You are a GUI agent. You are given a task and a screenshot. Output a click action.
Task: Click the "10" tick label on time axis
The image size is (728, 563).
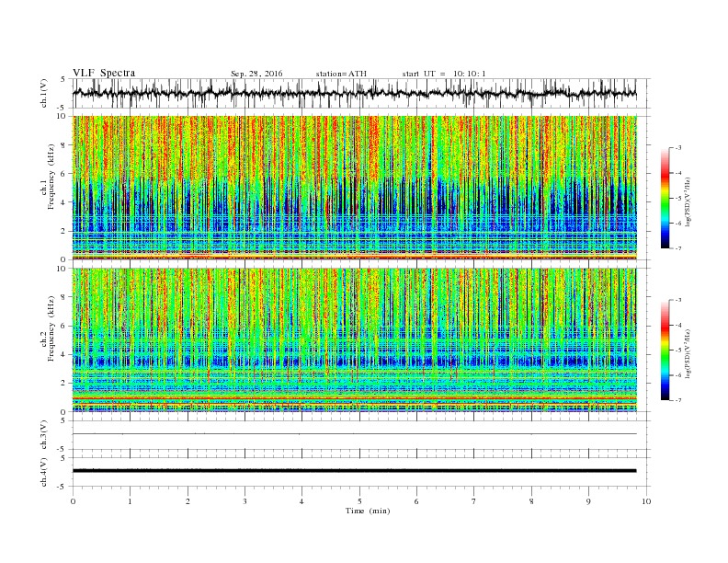pyautogui.click(x=646, y=501)
